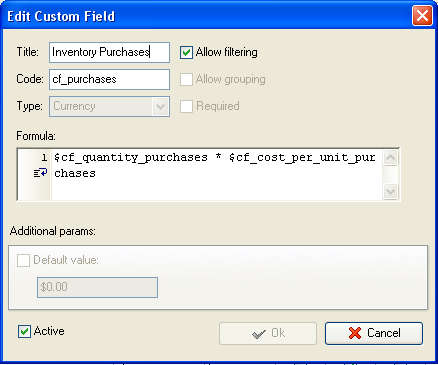Click the Currency type combo box
This screenshot has height=365, width=438.
[x=109, y=107]
